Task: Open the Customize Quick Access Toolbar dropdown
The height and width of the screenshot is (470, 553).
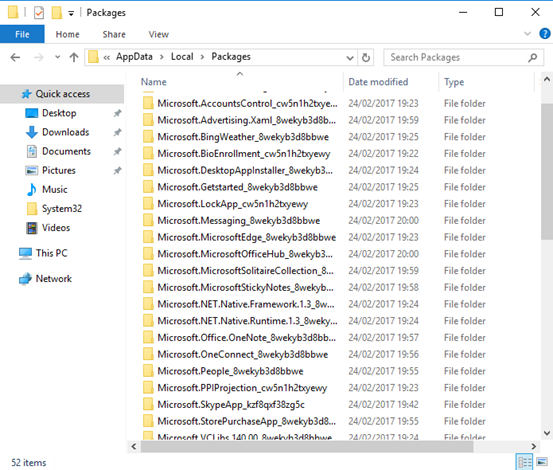Action: point(71,13)
